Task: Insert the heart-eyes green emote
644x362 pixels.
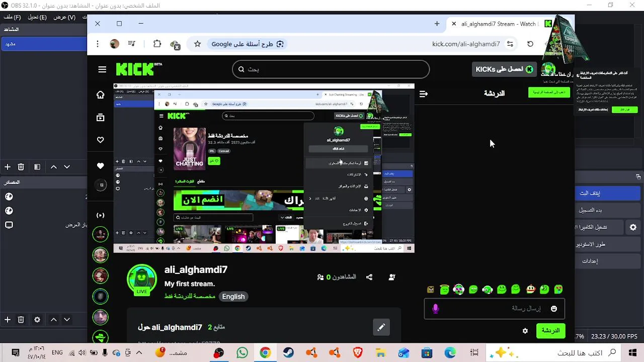Action: pos(558,289)
